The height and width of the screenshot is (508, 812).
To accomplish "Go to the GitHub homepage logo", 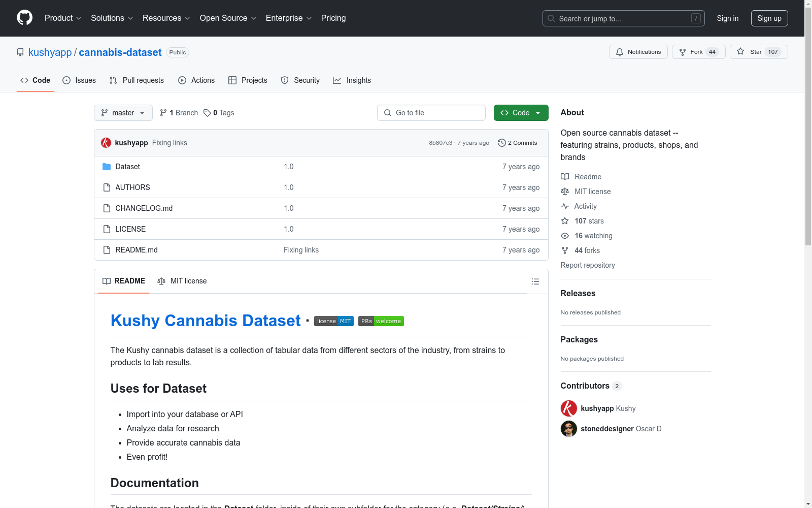I will [24, 18].
